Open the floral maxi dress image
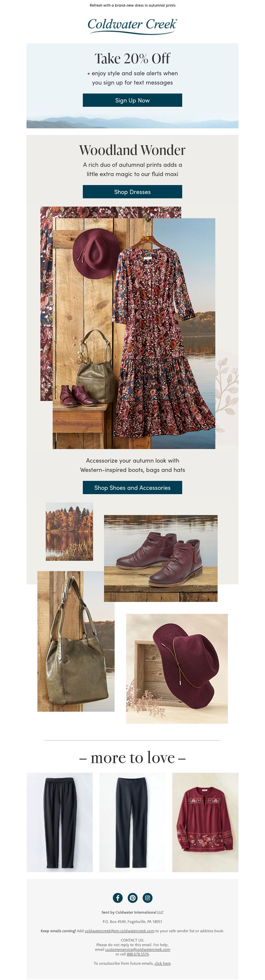This screenshot has height=980, width=265. [x=134, y=334]
